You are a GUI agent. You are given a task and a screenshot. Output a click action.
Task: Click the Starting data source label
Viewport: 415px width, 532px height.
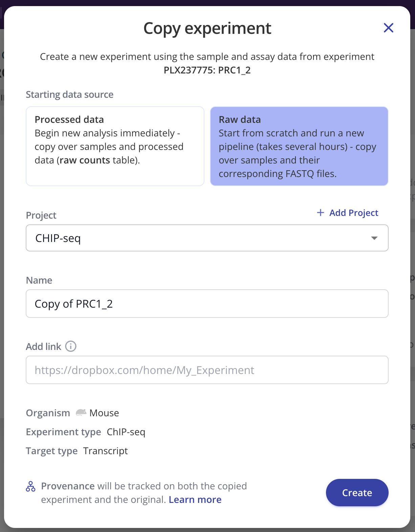click(70, 94)
